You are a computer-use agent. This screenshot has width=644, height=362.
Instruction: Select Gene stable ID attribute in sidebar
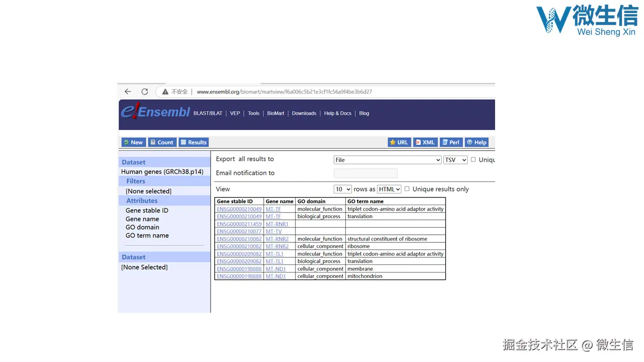pos(147,210)
